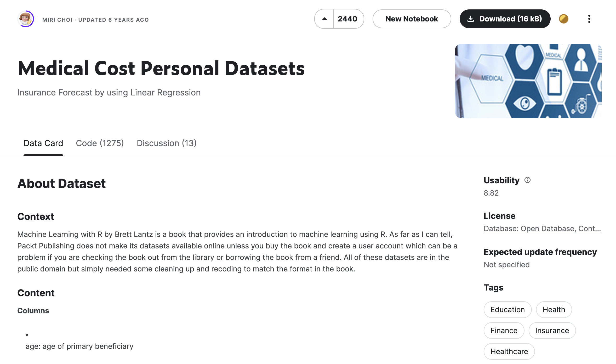Click the Download (16 kB) button

(505, 19)
